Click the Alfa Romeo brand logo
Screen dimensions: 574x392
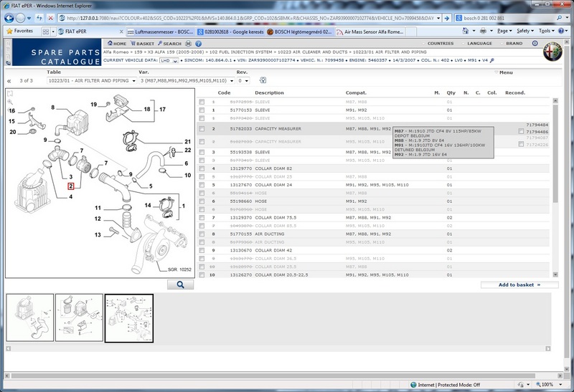coord(552,52)
